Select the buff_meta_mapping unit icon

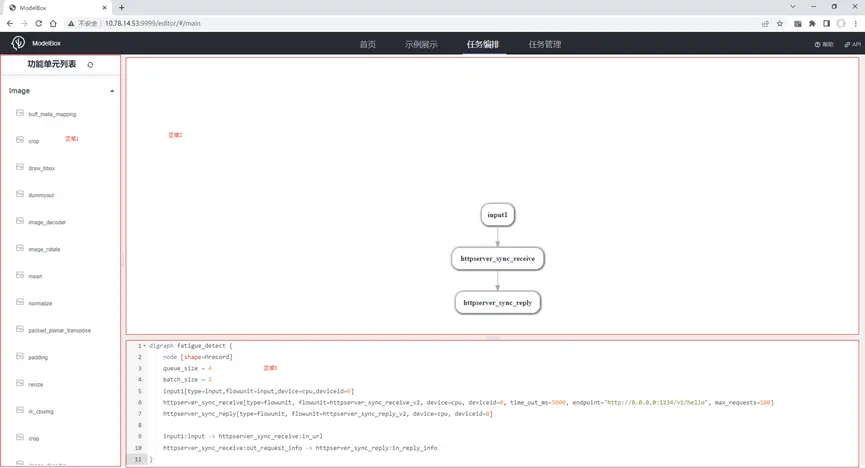click(x=20, y=114)
